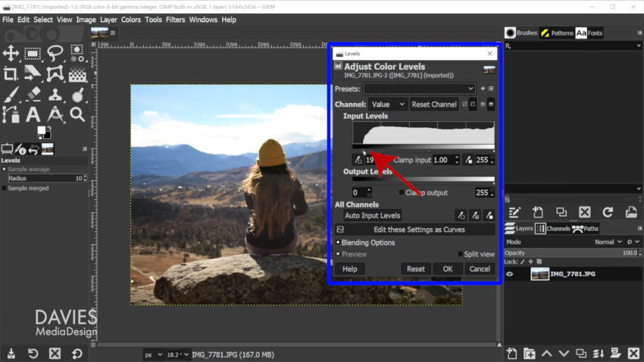Viewport: 644px width, 362px height.
Task: Select the Free Select lasso tool
Action: [55, 53]
